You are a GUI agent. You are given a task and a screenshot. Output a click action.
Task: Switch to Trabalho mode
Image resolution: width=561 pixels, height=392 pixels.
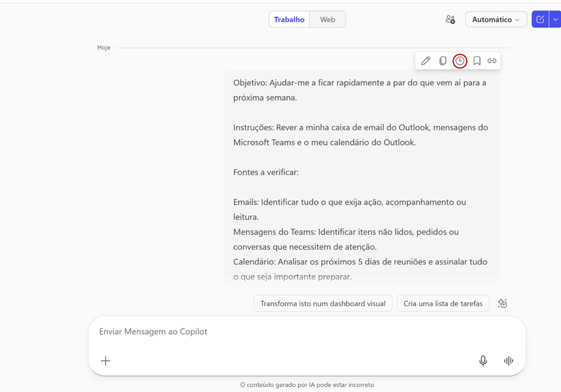289,20
